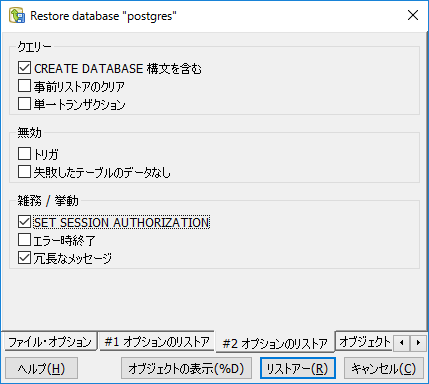
Task: Close the Restore database dialog
Action: tap(413, 15)
